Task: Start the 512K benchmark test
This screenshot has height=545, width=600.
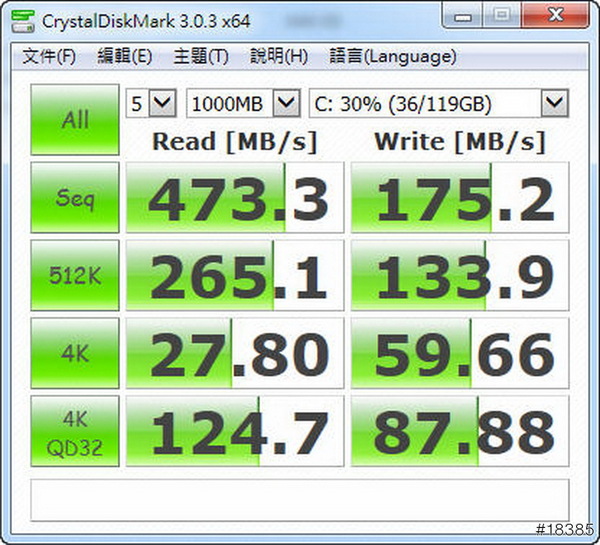Action: (x=75, y=275)
